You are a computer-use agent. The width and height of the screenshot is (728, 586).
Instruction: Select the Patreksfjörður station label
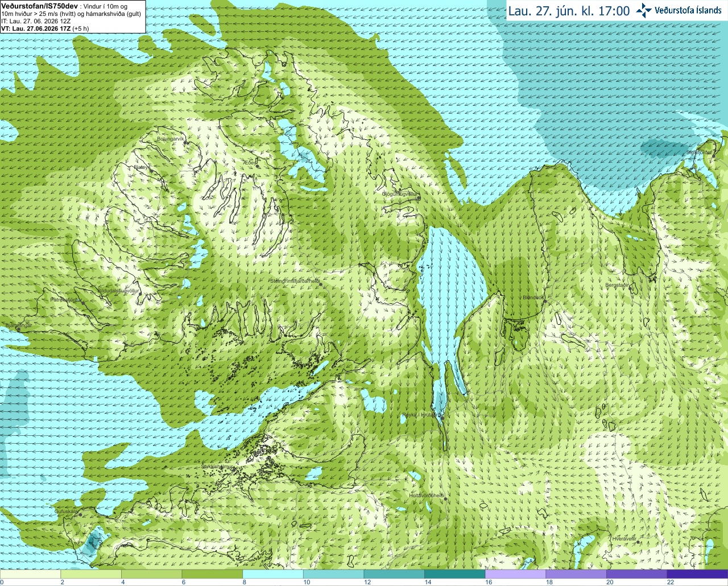[x=67, y=299]
